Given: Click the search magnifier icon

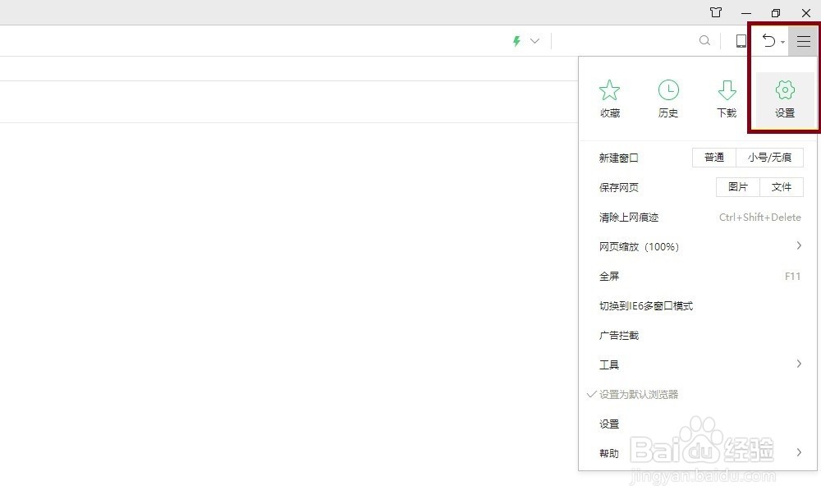Looking at the screenshot, I should [x=704, y=40].
